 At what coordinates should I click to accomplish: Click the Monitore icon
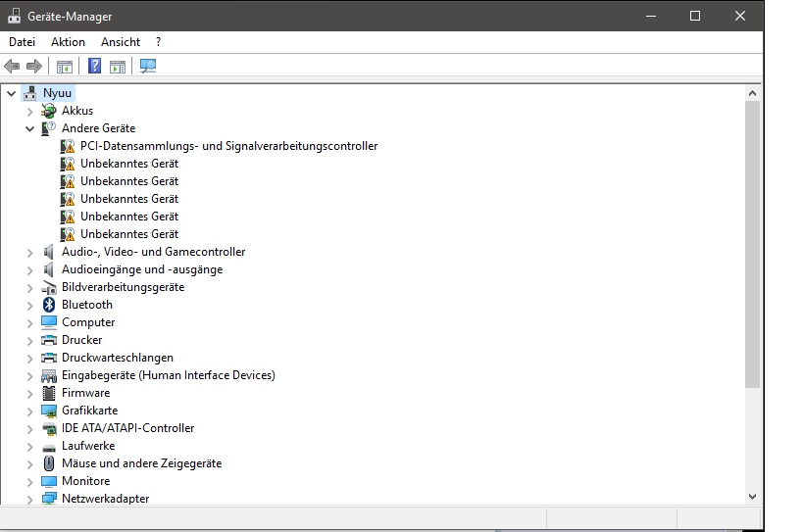point(49,481)
